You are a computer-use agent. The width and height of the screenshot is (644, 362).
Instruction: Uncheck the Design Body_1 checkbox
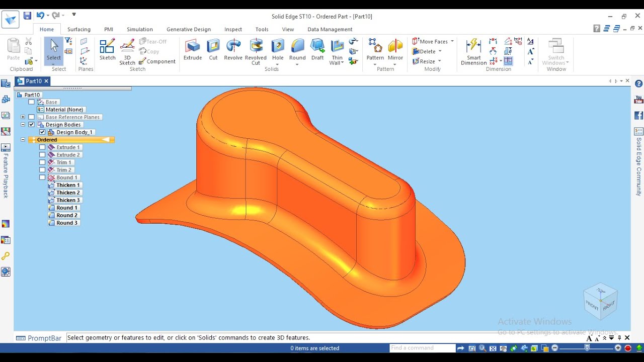pos(42,132)
